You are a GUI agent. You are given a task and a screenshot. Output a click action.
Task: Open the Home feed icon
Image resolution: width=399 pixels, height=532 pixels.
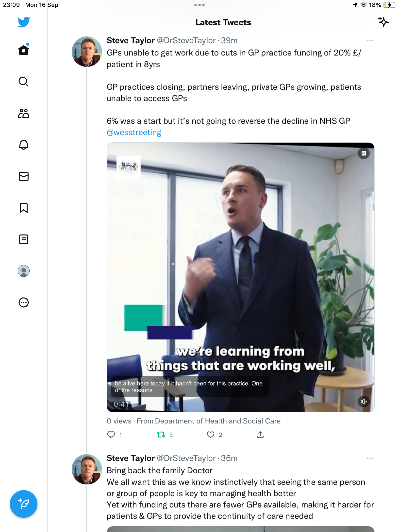point(24,50)
